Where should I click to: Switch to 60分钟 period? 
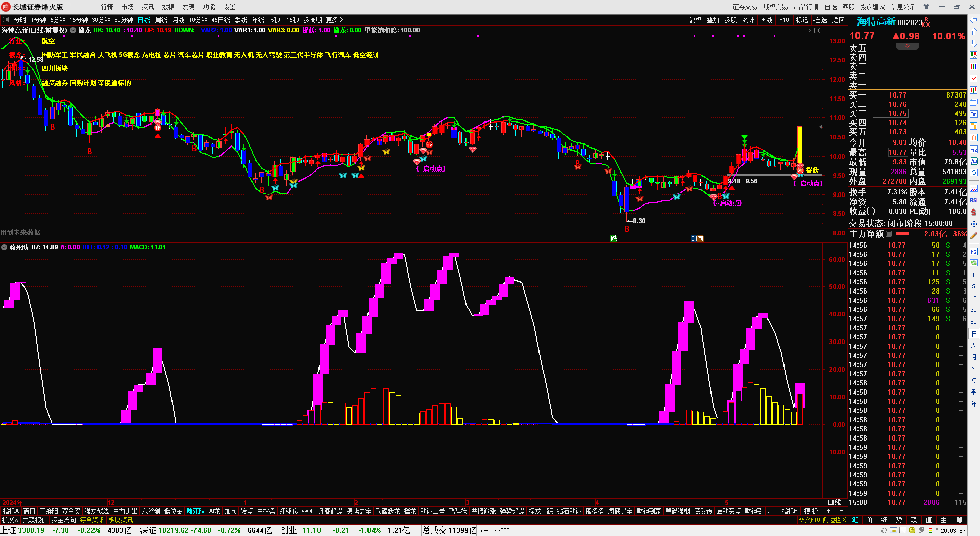click(124, 20)
